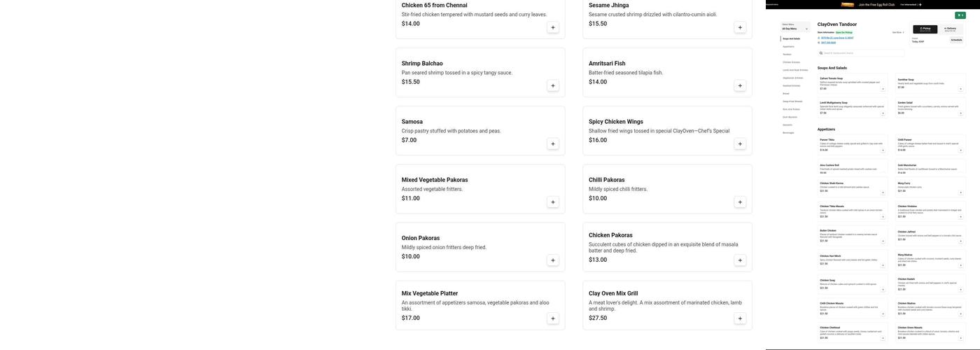Image resolution: width=980 pixels, height=350 pixels.
Task: Add Sesame Jhinga using its plus button
Action: click(740, 27)
